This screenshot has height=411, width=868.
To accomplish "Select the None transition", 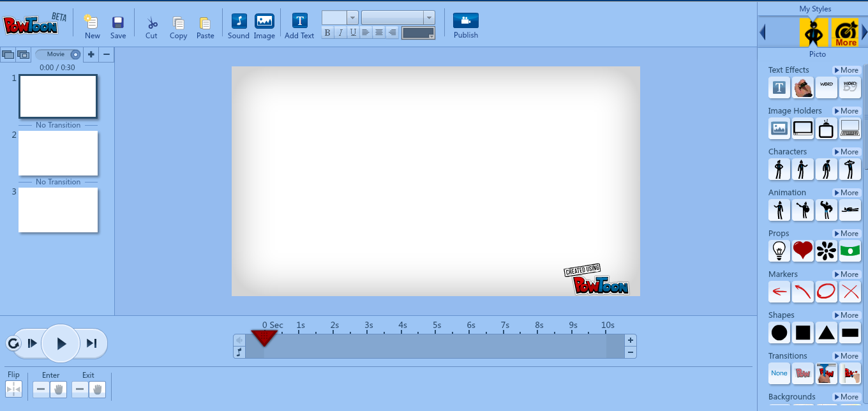I will click(x=779, y=374).
